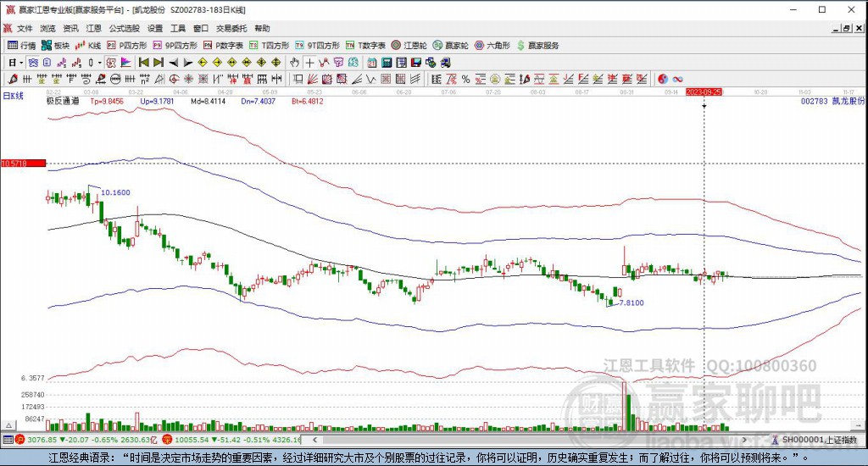This screenshot has width=868, height=466.
Task: Click the red pencil drawing tool
Action: point(12,79)
